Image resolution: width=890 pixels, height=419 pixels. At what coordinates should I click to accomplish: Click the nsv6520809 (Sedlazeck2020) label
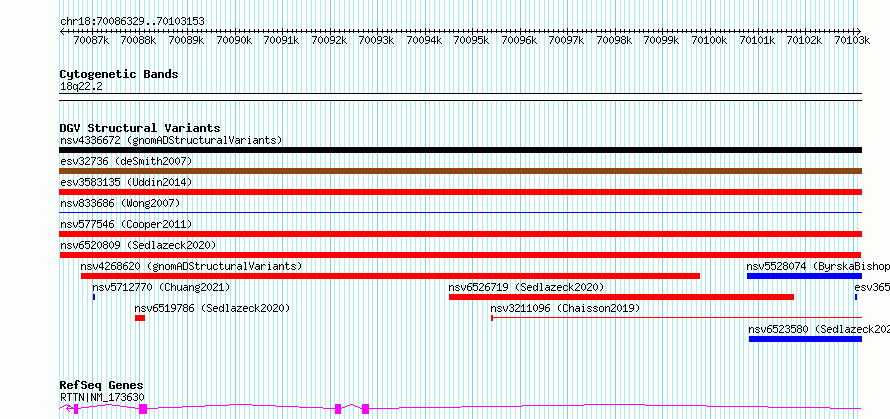138,245
